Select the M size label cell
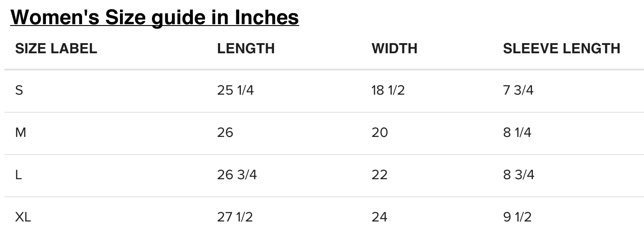 21,133
